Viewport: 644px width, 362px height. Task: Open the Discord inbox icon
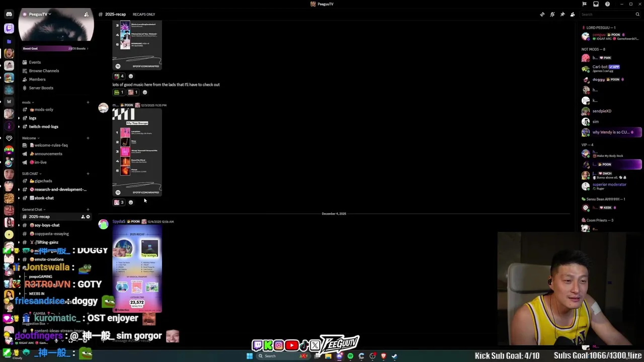click(x=596, y=4)
